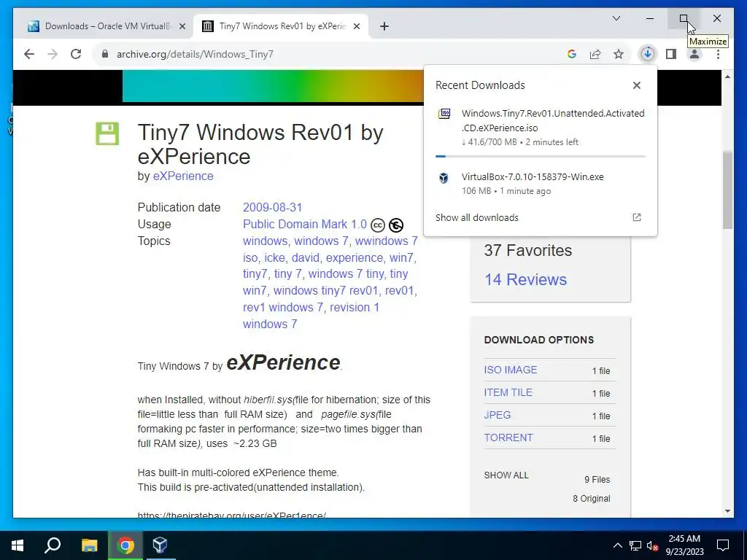Screen dimensions: 747x560
Task: Click the muted volume tray icon
Action: [652, 545]
